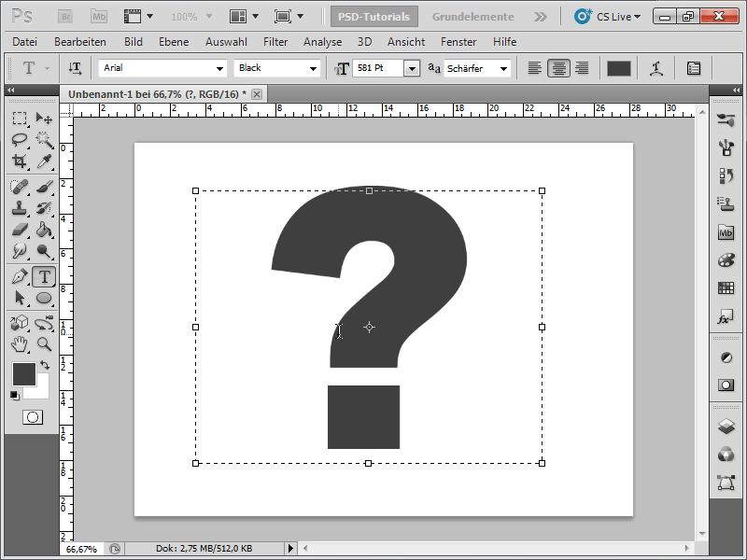747x560 pixels.
Task: Open the Fenster menu
Action: [x=458, y=42]
